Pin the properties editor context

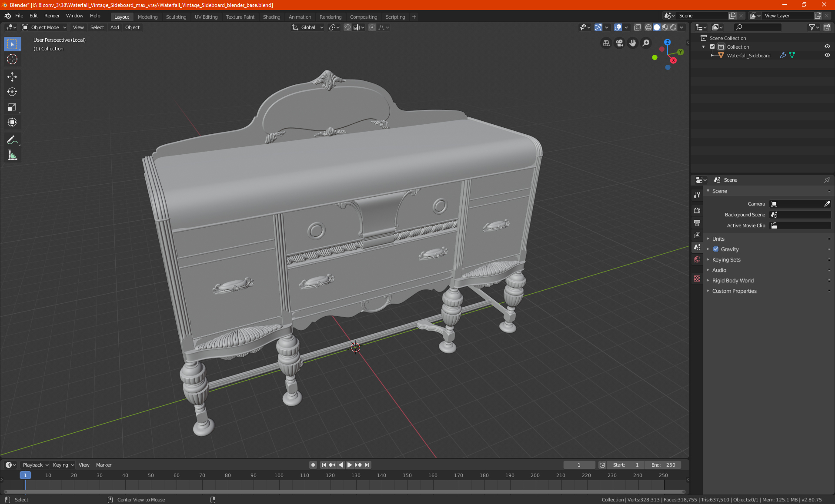(827, 180)
